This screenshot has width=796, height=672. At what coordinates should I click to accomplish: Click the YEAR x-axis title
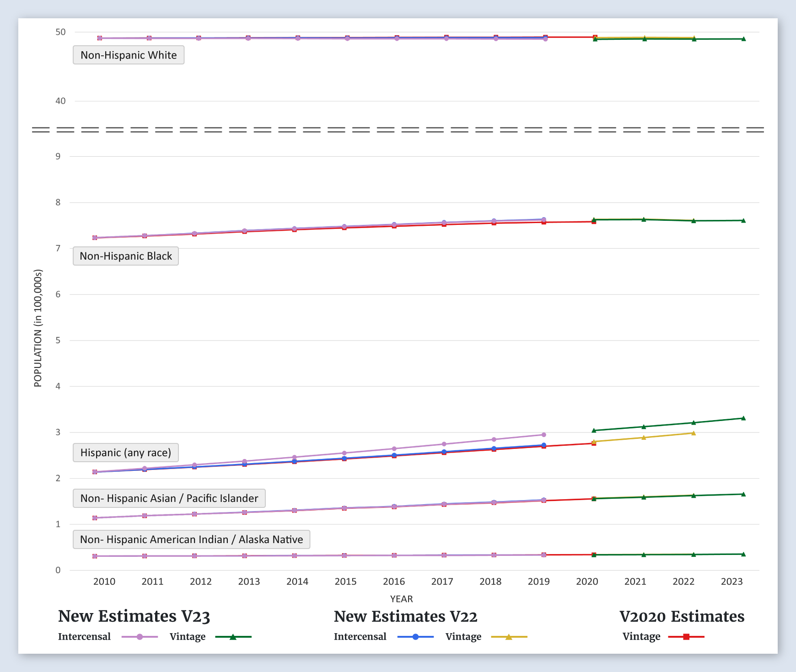coord(401,599)
